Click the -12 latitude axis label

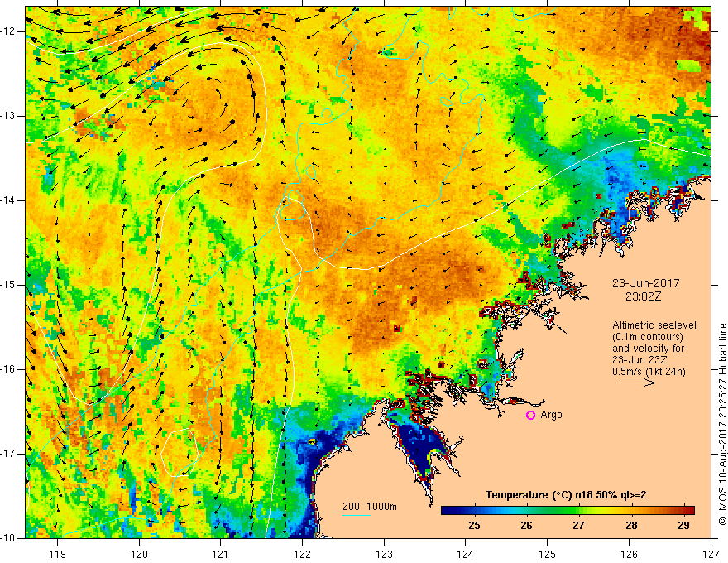pyautogui.click(x=8, y=31)
